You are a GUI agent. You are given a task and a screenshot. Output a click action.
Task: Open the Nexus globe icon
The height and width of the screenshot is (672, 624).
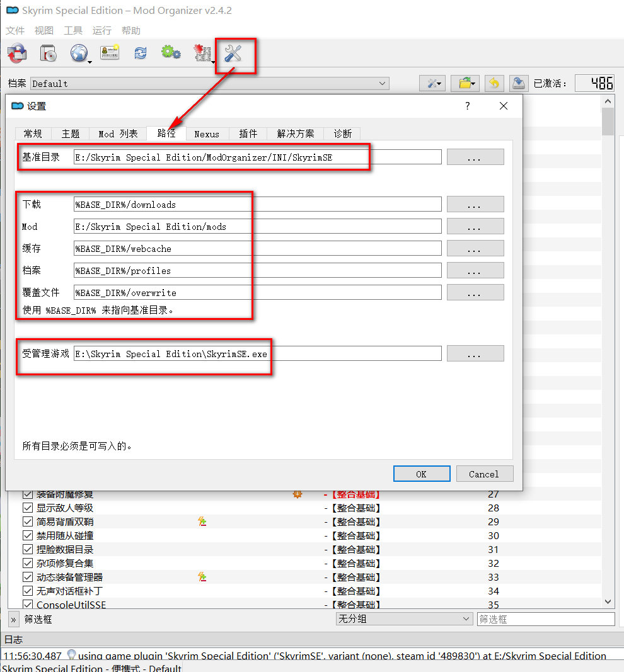coord(79,54)
